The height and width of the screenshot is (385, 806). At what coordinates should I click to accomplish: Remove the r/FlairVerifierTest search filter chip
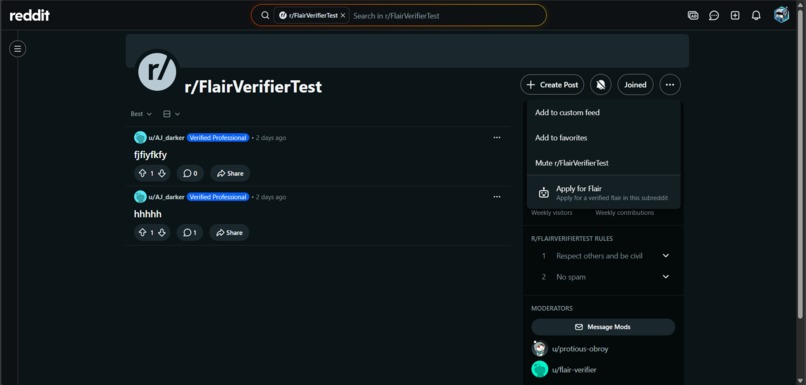[343, 15]
